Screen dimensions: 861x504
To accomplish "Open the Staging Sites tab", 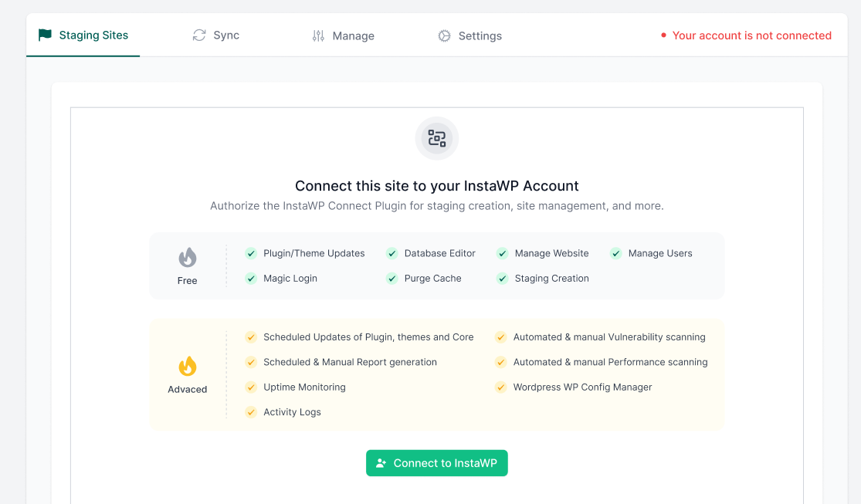I will coord(83,36).
